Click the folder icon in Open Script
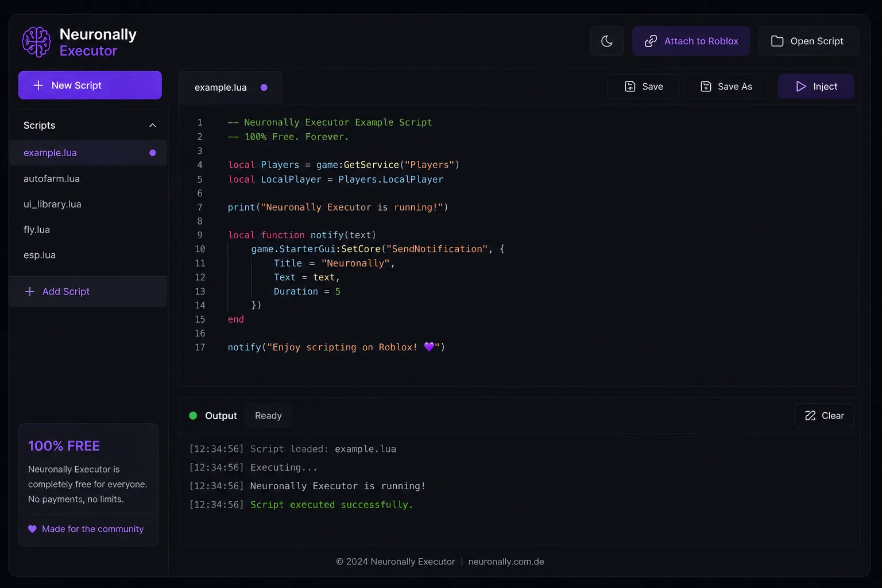The width and height of the screenshot is (882, 588). point(777,41)
